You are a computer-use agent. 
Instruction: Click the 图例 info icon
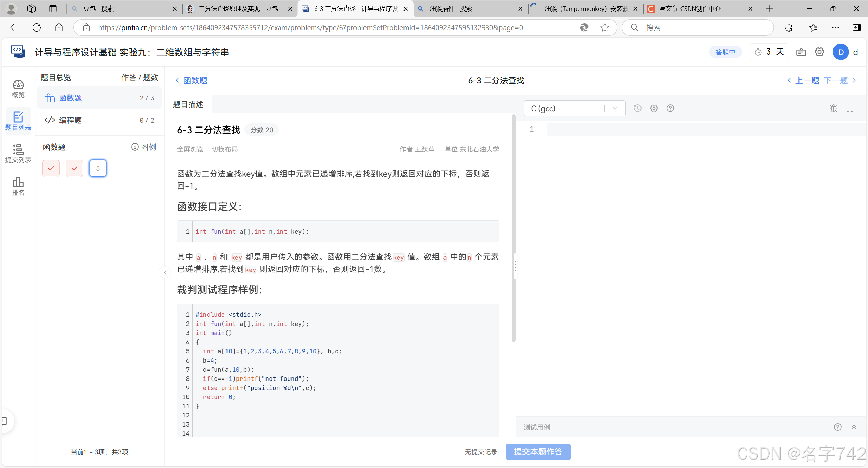coord(135,147)
